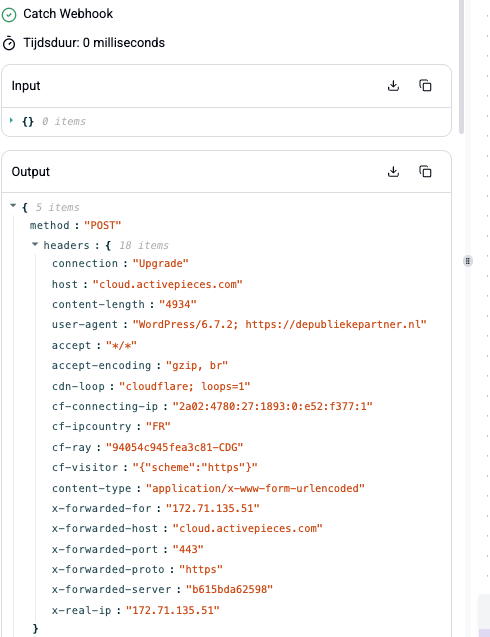Screen dimensions: 490x637
Task: Select the x-forwarded-server value
Action: click(229, 589)
